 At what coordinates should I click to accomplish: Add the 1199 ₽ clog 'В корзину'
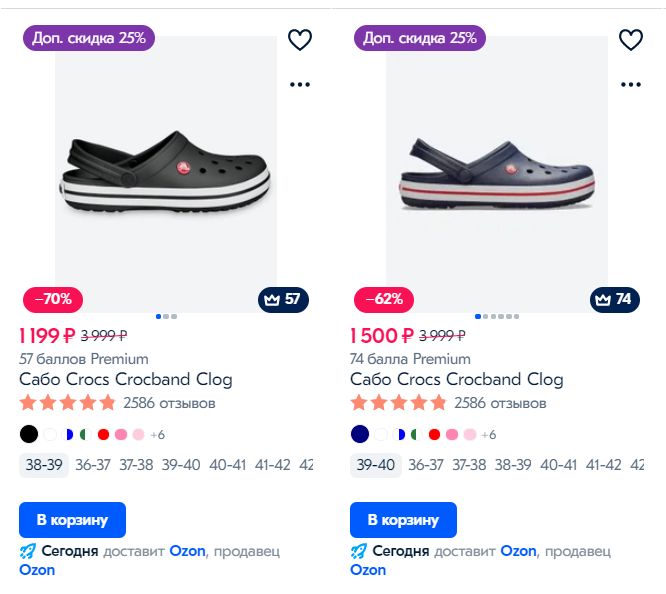pos(72,520)
